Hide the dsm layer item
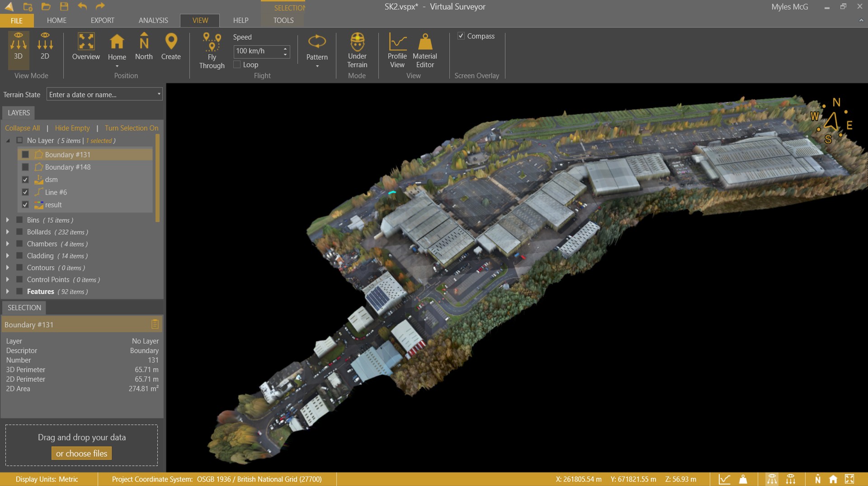The width and height of the screenshot is (868, 486). tap(25, 180)
